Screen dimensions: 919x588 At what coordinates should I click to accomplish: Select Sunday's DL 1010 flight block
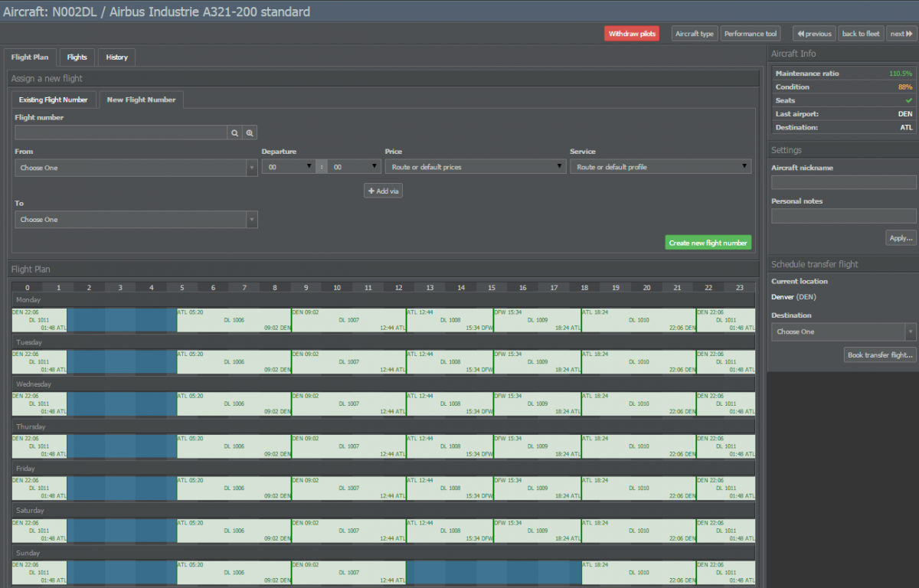click(x=639, y=573)
